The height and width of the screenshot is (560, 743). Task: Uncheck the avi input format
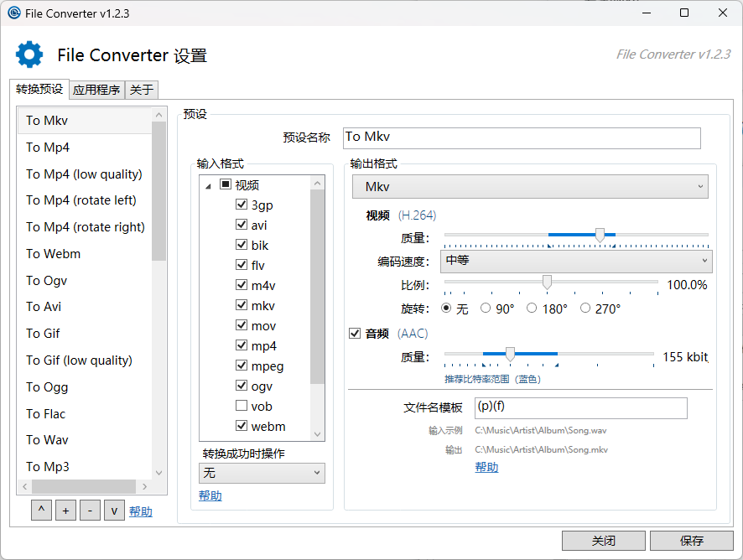coord(242,224)
